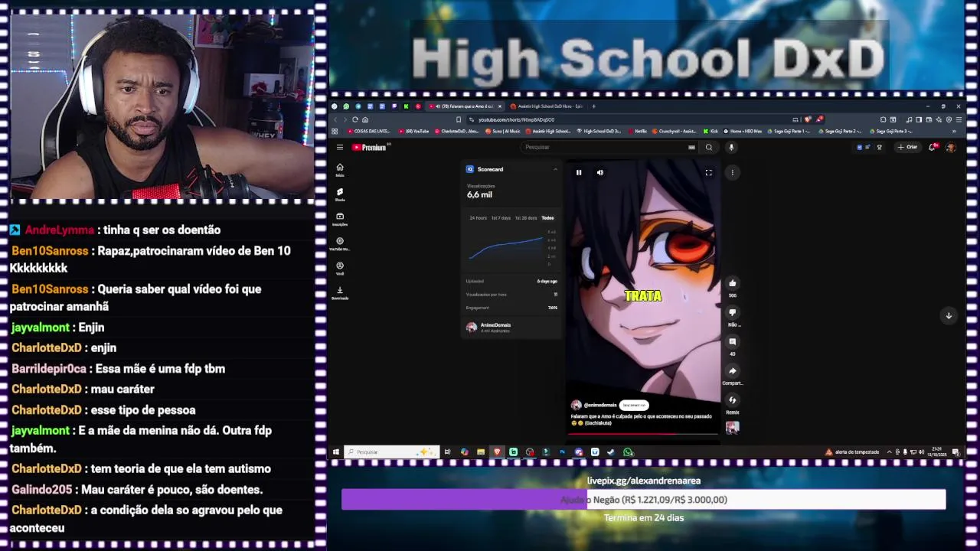
Task: Open a new browser tab
Action: [x=594, y=106]
